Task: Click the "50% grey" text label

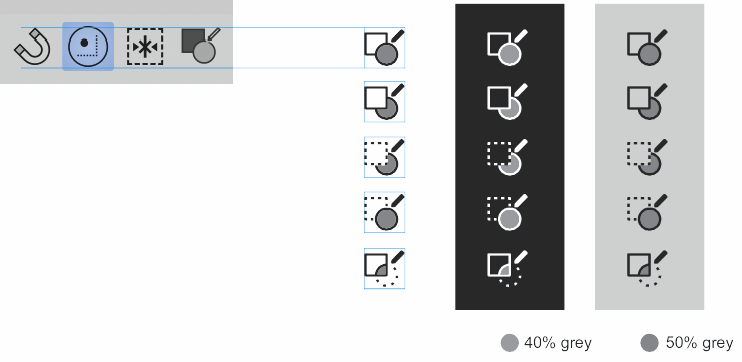Action: (x=699, y=343)
